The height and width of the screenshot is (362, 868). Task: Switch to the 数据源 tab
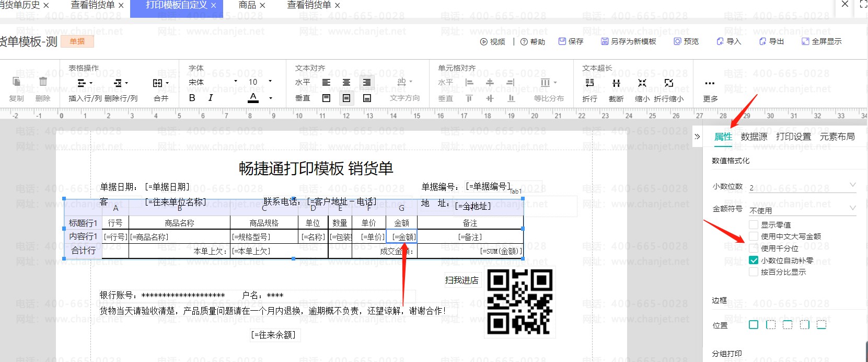pos(754,137)
